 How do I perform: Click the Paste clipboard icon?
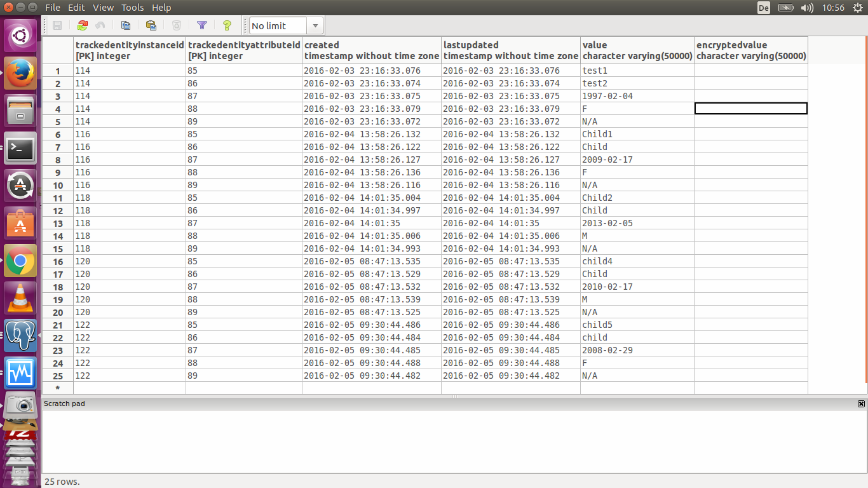pyautogui.click(x=151, y=25)
